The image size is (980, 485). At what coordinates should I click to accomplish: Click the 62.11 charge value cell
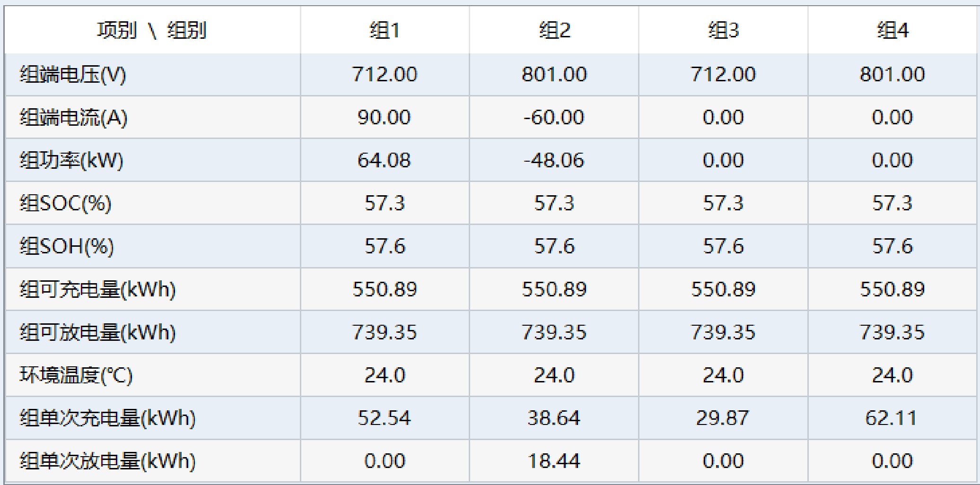(892, 418)
